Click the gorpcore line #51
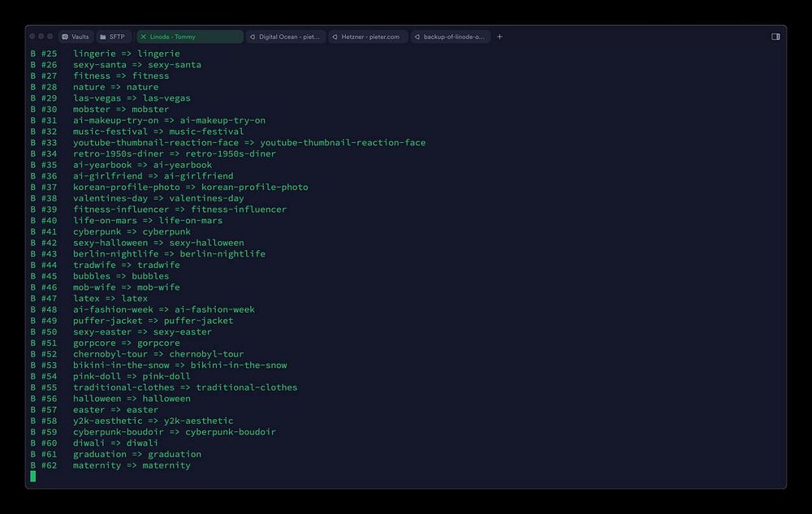812x514 pixels. [105, 343]
